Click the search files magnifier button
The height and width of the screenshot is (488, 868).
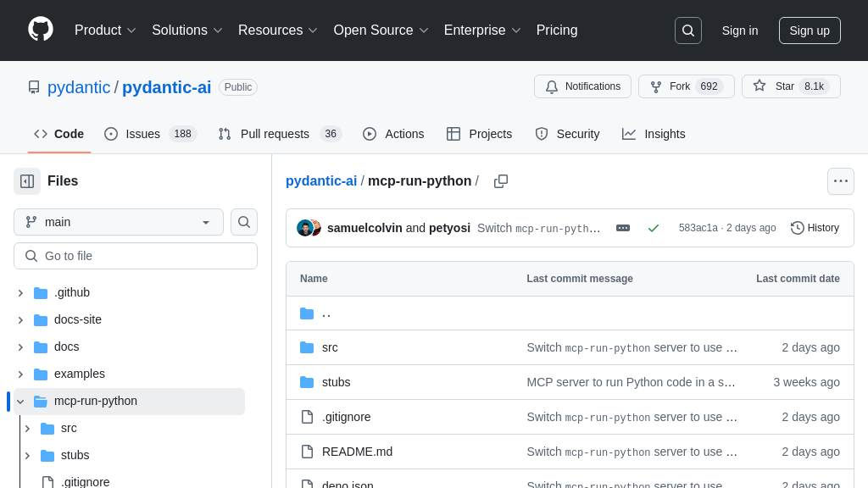pos(244,222)
